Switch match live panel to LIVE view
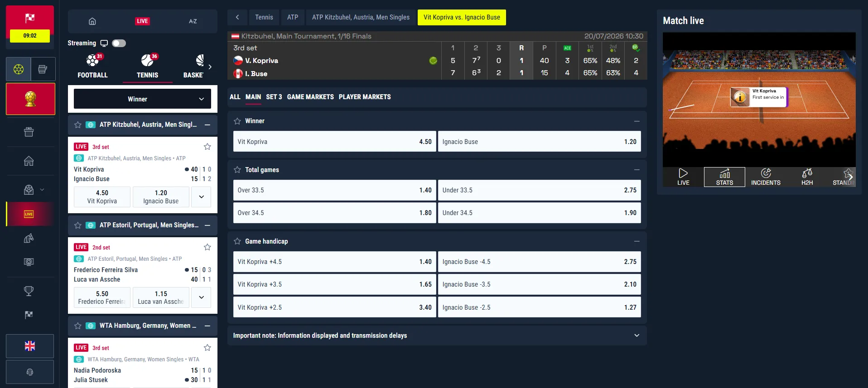 click(x=683, y=177)
